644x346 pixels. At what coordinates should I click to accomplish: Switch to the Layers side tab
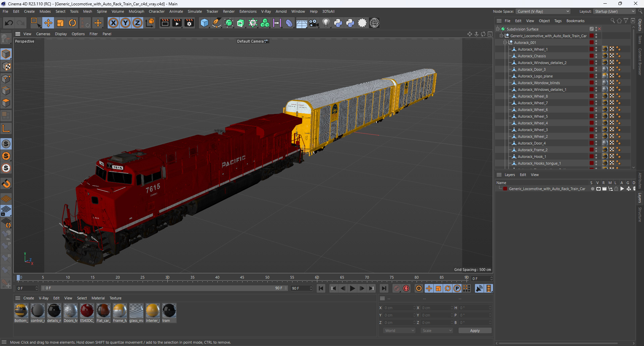640,198
